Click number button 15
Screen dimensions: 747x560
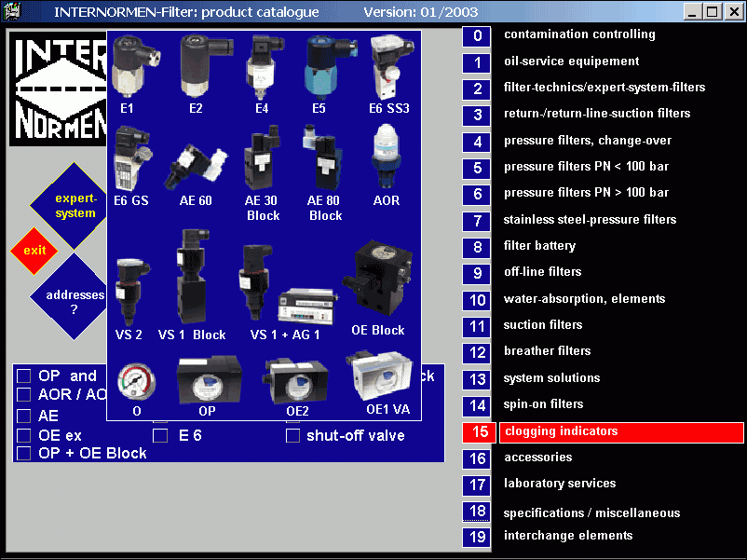click(x=479, y=432)
